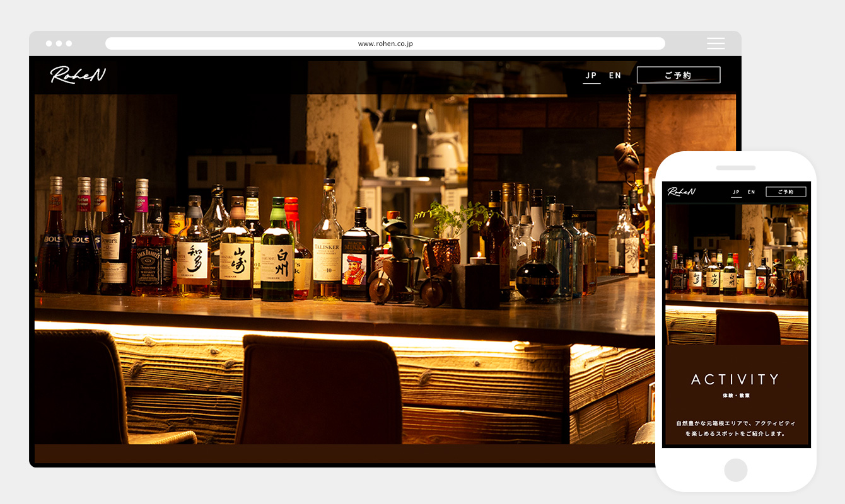Switch to EN language in desktop header

(x=615, y=76)
